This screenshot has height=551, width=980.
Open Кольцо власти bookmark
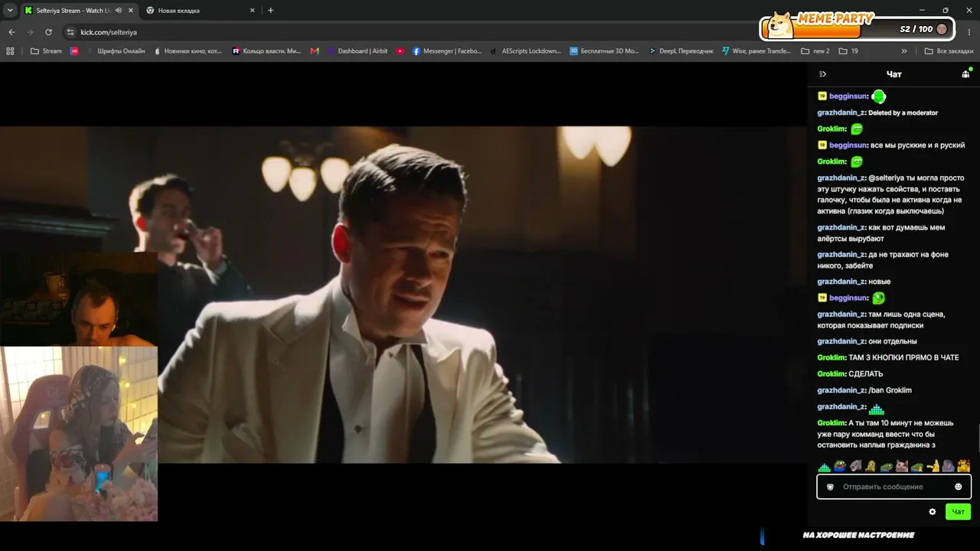[x=266, y=51]
